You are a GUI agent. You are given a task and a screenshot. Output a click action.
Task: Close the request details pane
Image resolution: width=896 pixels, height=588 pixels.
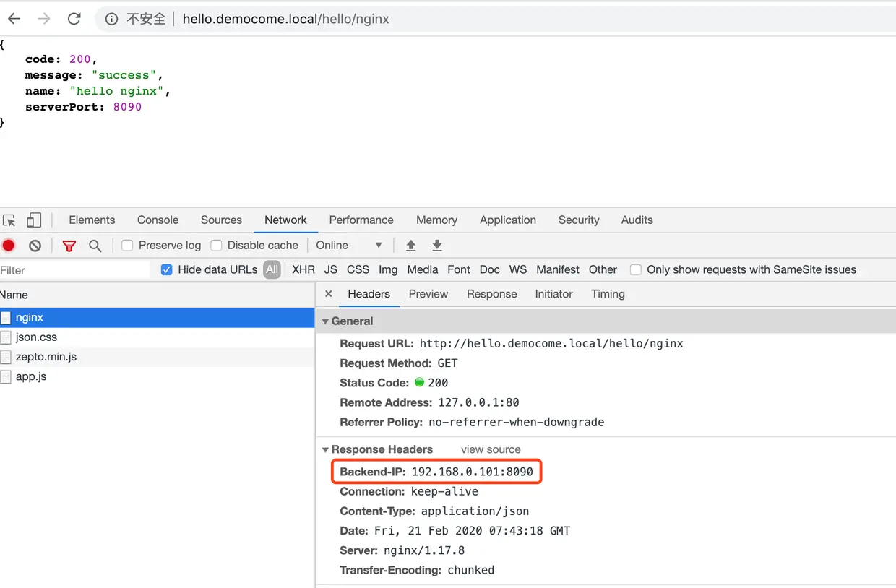point(329,294)
